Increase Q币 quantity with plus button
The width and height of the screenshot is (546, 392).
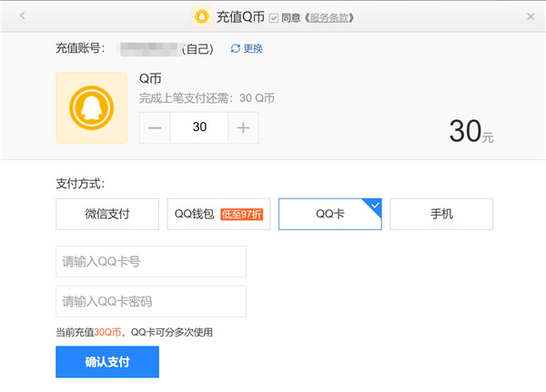click(x=243, y=127)
